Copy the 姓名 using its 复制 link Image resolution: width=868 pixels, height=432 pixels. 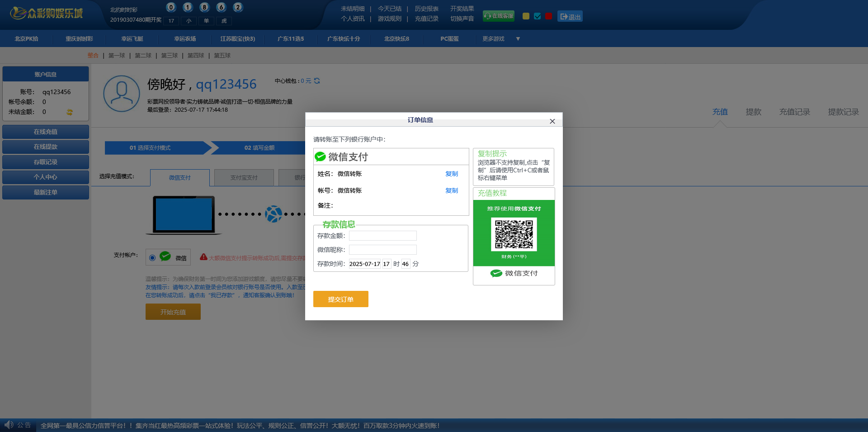pyautogui.click(x=451, y=174)
